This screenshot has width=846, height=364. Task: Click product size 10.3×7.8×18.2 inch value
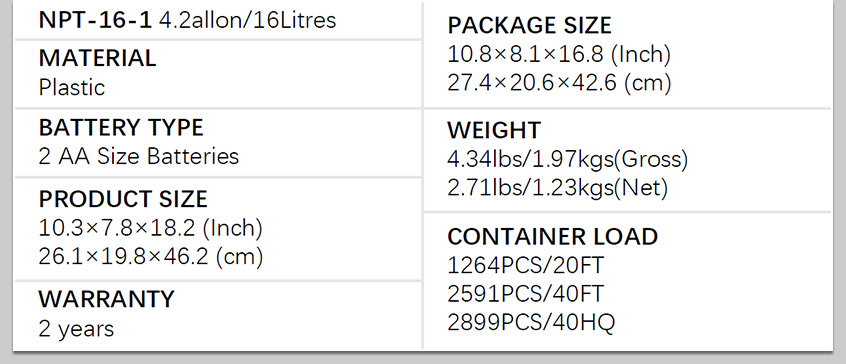151,228
